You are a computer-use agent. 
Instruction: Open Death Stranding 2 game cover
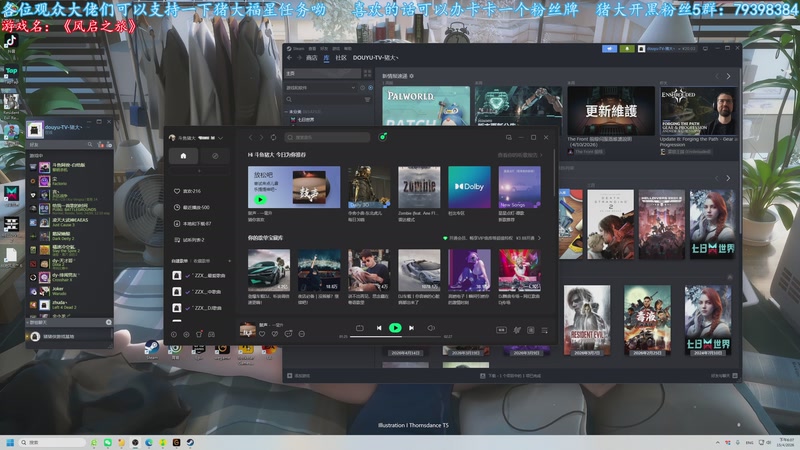pos(610,224)
